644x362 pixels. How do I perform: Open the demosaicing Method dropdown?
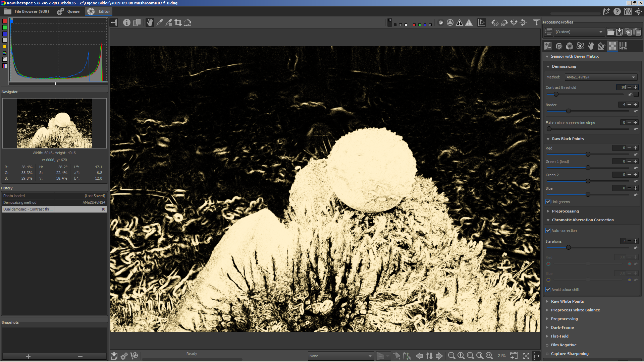(601, 77)
